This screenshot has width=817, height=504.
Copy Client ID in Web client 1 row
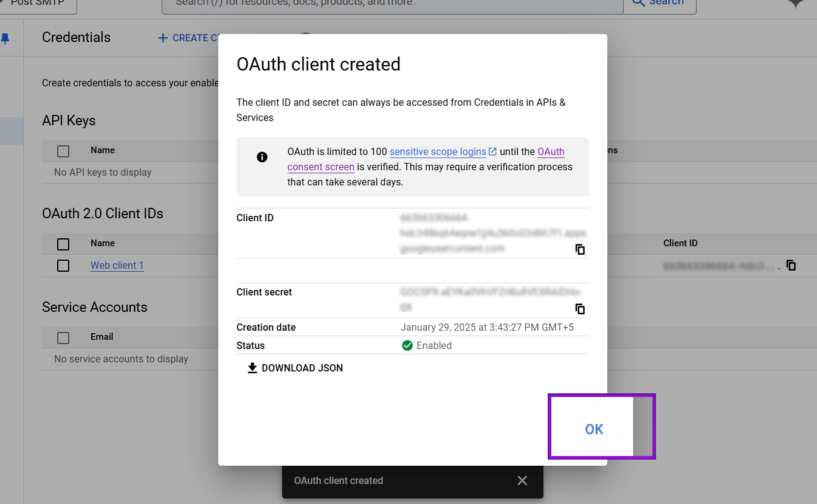tap(791, 265)
